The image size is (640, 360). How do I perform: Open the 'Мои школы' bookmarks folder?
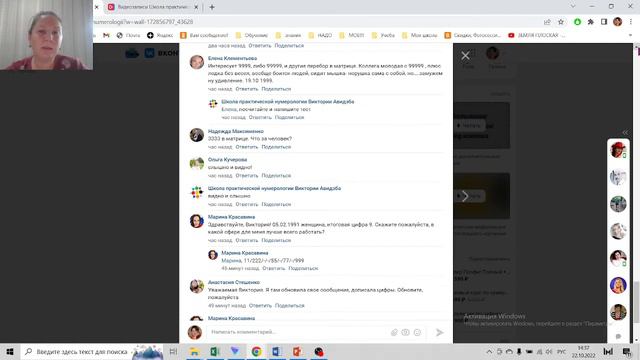pyautogui.click(x=420, y=36)
